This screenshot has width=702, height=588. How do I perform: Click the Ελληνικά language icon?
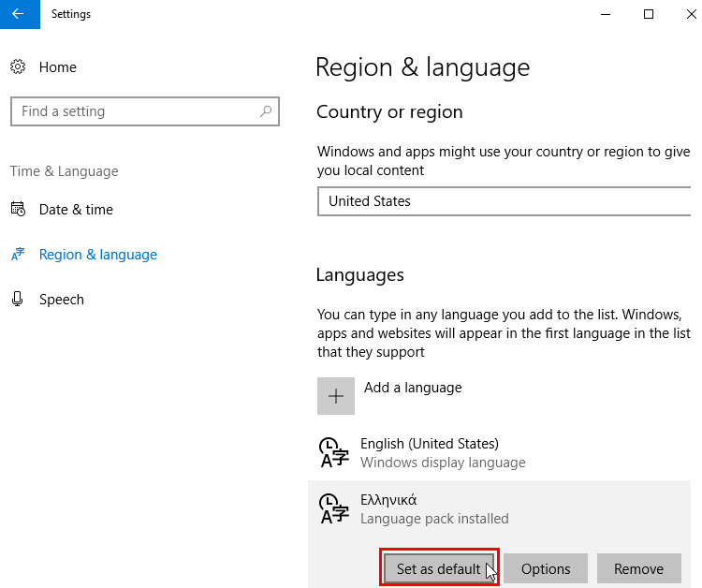334,508
